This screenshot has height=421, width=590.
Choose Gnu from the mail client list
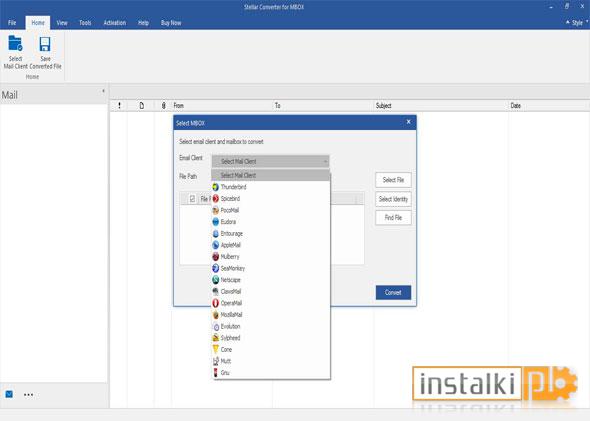[271, 373]
